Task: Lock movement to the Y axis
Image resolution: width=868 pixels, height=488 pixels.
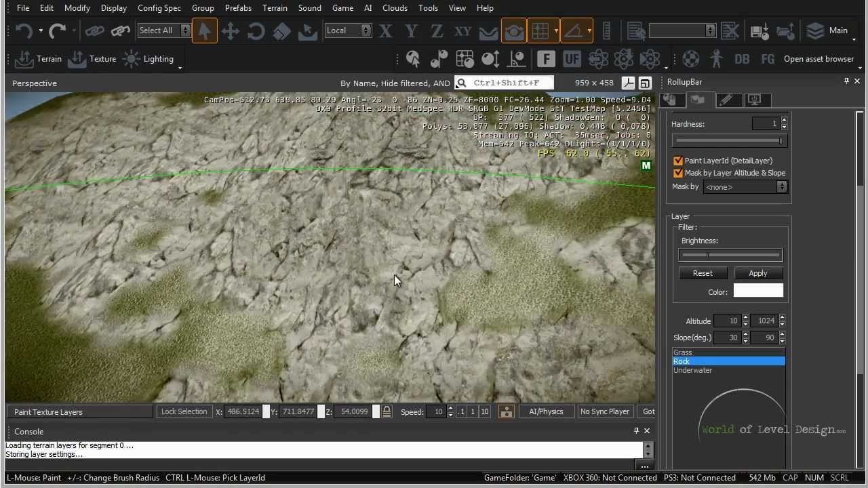Action: (x=411, y=30)
